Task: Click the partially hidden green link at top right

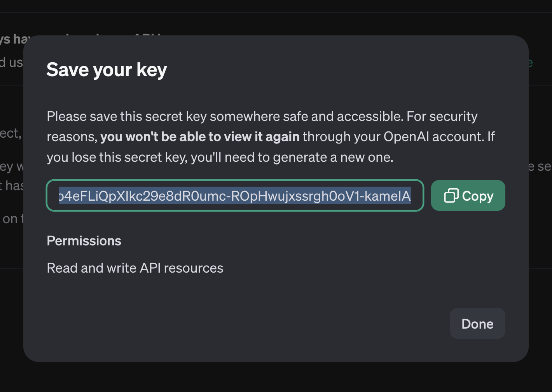Action: click(531, 62)
